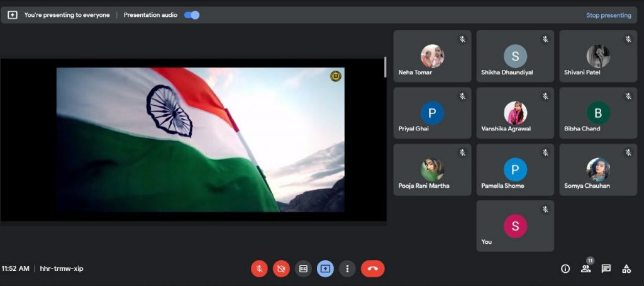The width and height of the screenshot is (644, 286).
Task: Click the Shikha Dhaundiyal name label
Action: pyautogui.click(x=507, y=72)
